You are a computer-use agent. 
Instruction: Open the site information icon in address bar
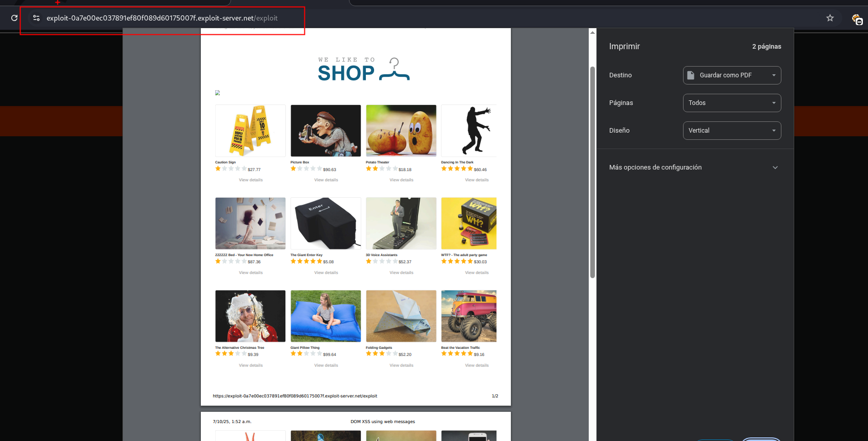pyautogui.click(x=36, y=18)
